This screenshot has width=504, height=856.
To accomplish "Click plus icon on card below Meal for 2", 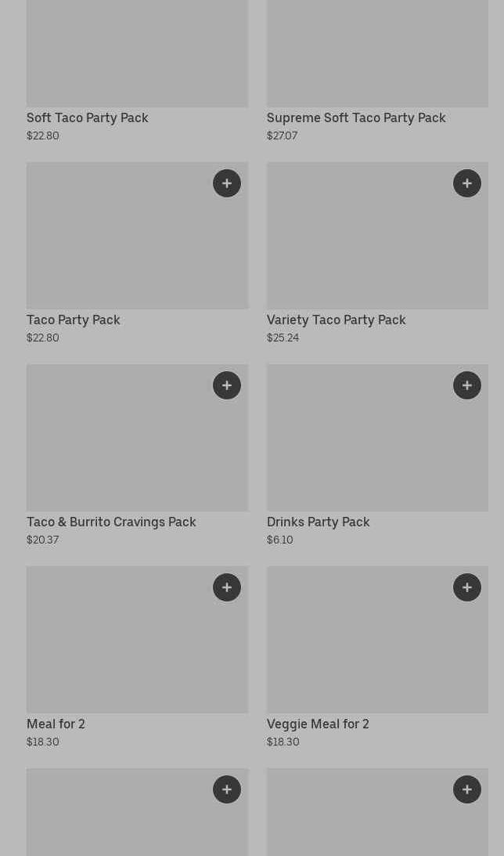I will coord(227,789).
